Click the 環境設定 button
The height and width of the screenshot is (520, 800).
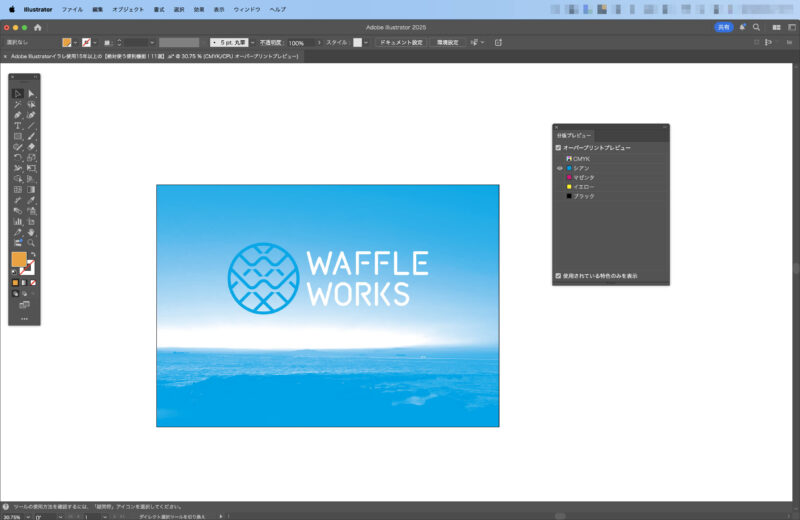446,43
